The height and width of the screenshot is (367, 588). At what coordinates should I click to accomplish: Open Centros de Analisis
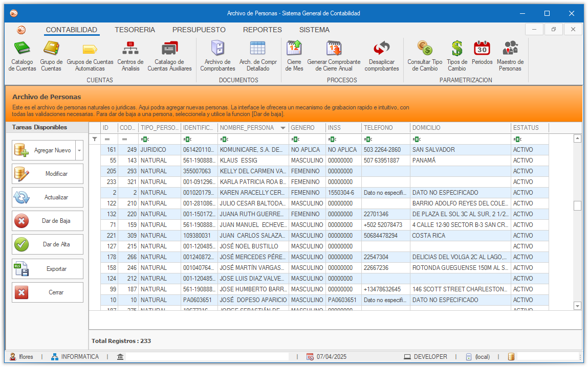pyautogui.click(x=130, y=56)
